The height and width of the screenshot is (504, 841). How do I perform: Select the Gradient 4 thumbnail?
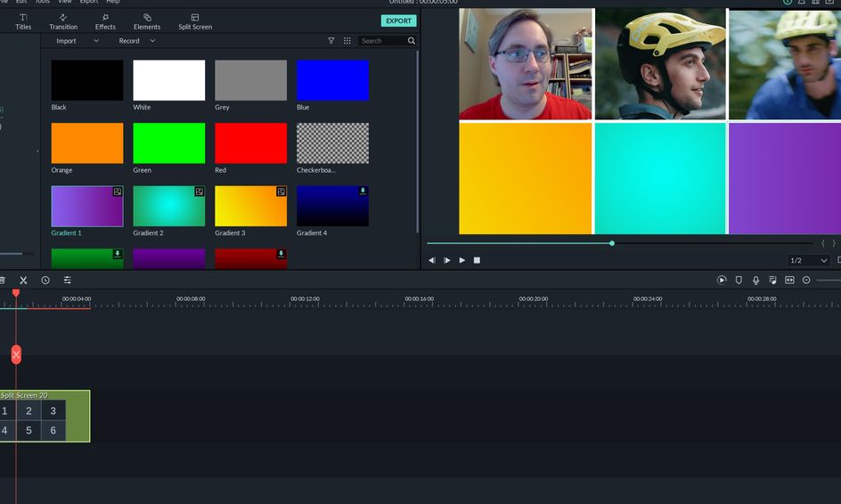[332, 206]
